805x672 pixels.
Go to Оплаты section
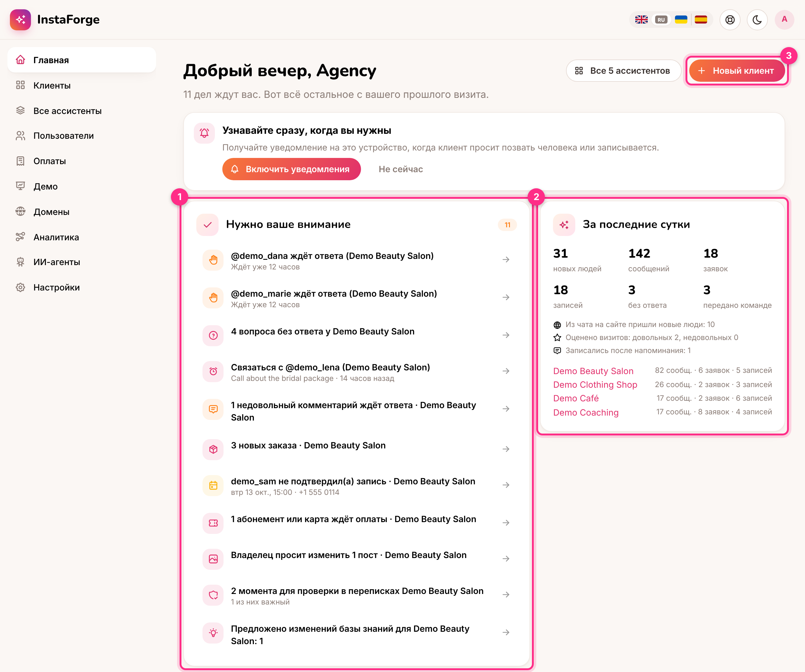pos(82,161)
